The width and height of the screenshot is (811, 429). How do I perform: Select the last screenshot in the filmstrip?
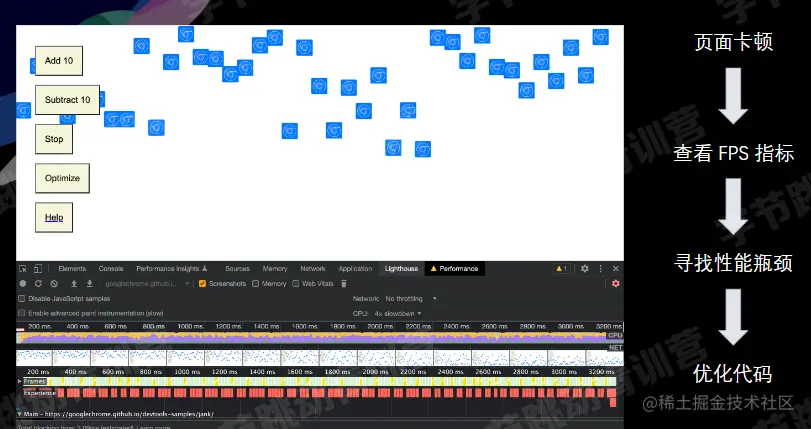point(604,358)
